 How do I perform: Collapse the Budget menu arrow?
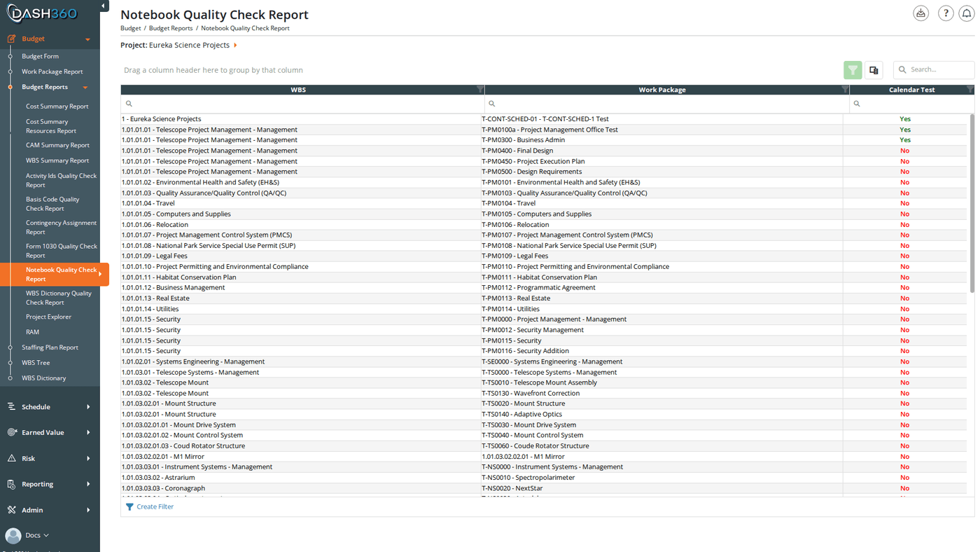tap(87, 40)
